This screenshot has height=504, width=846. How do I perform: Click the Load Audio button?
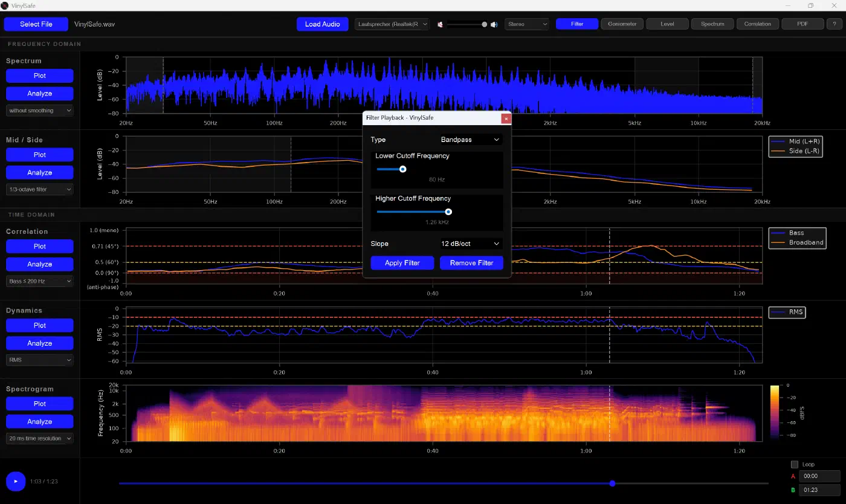click(323, 24)
